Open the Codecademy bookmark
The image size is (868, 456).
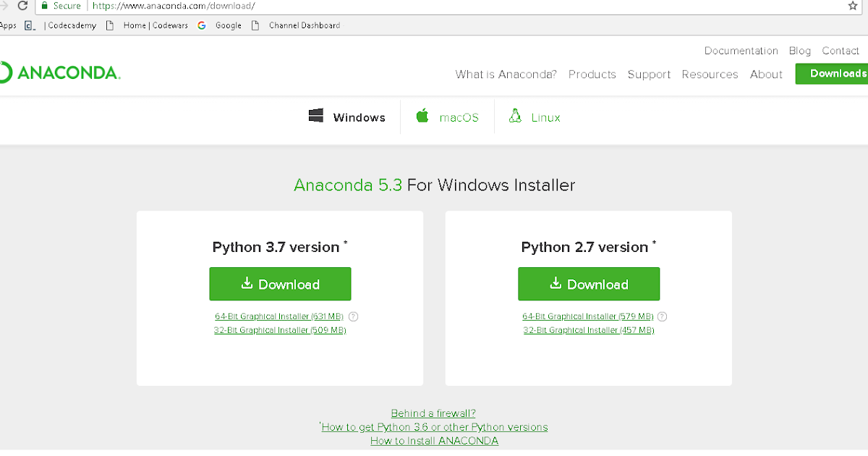tap(71, 25)
